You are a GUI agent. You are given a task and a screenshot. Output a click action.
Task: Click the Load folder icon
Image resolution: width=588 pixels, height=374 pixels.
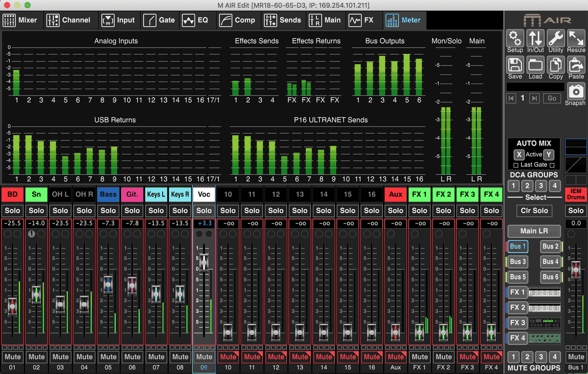[x=535, y=65]
